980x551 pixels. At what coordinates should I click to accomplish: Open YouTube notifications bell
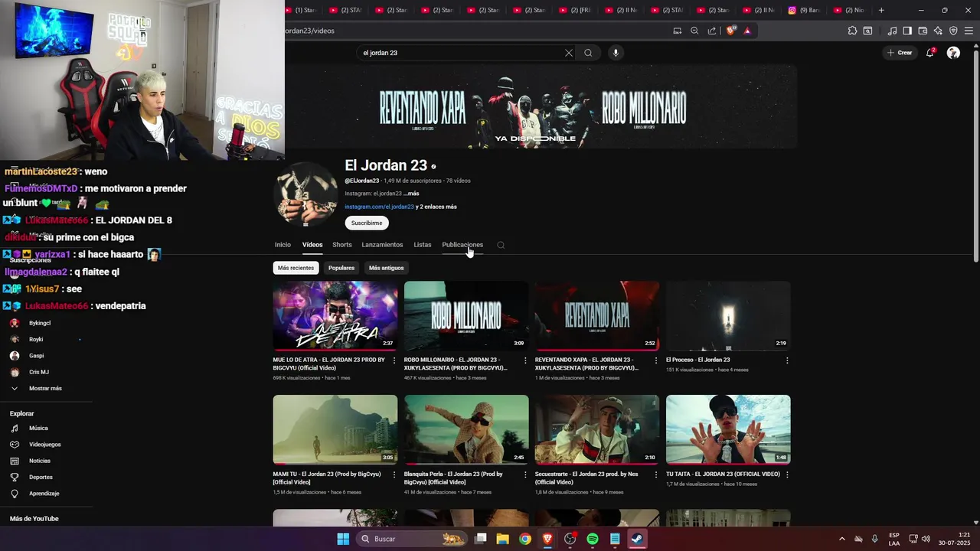coord(930,53)
